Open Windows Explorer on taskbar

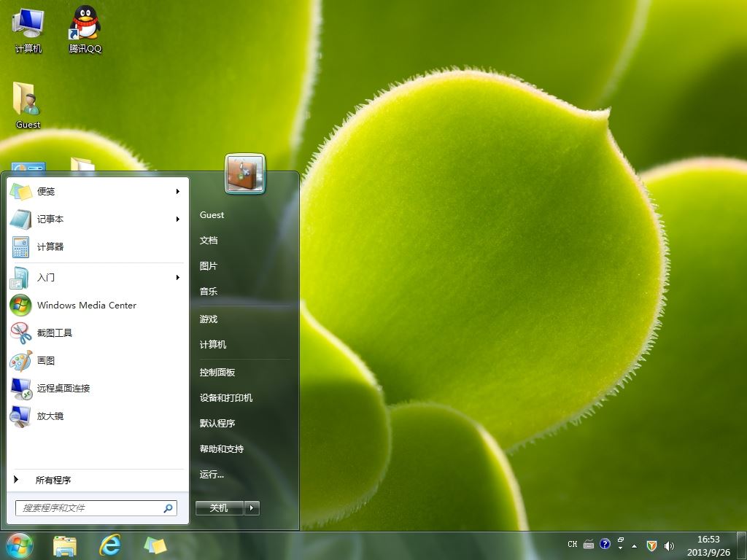point(65,546)
